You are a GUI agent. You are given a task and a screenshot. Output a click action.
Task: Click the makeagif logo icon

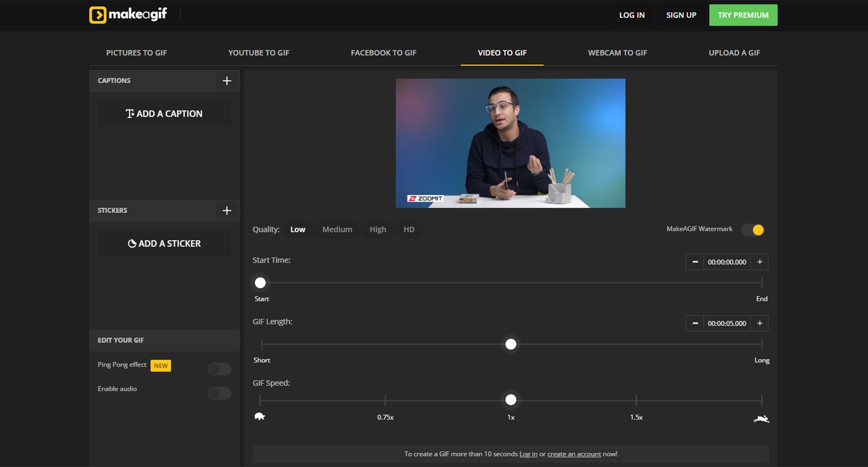pos(98,15)
